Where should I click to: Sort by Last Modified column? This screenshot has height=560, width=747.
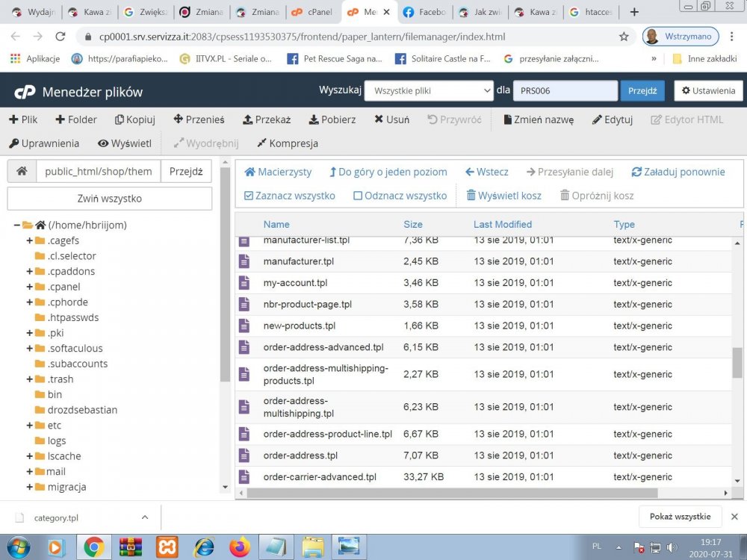click(503, 224)
